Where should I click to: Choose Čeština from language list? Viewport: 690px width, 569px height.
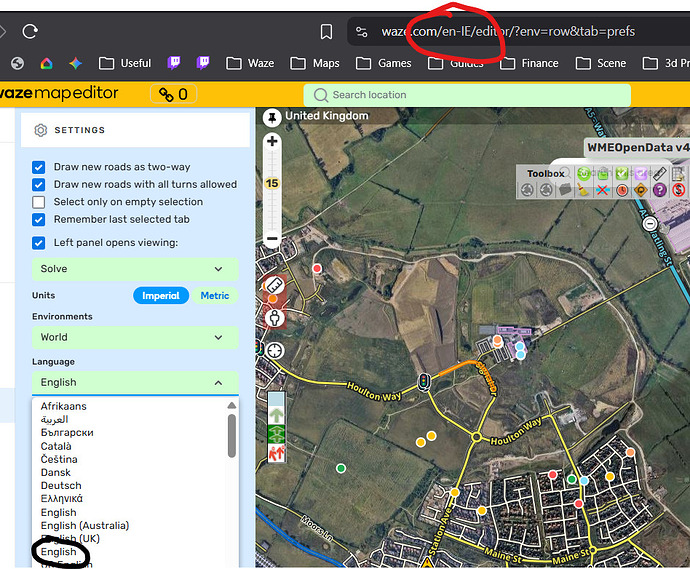point(59,459)
